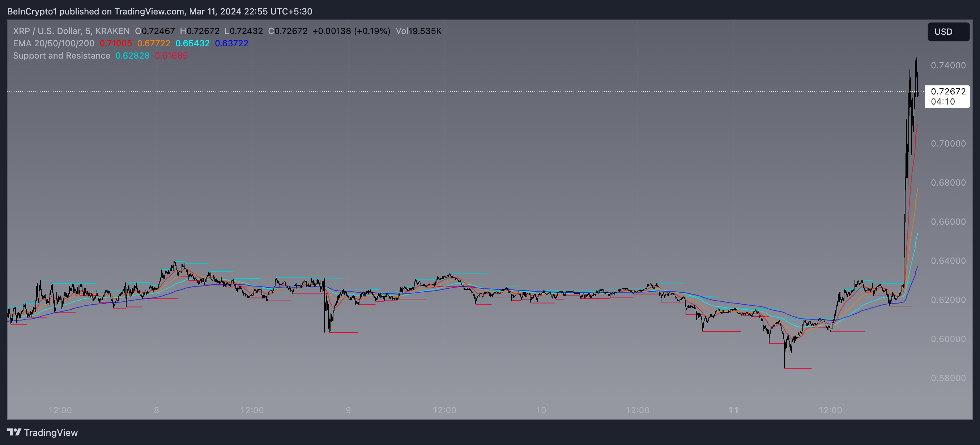Click the blue EMA 200 value 0.63722
Screen dimensions: 980x445
click(x=231, y=43)
